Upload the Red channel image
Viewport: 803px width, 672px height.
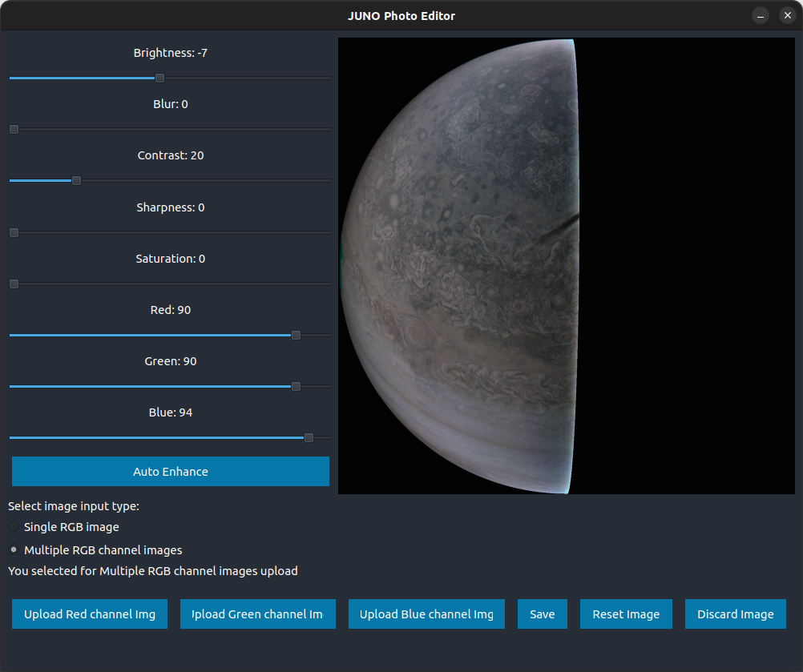[x=89, y=614]
